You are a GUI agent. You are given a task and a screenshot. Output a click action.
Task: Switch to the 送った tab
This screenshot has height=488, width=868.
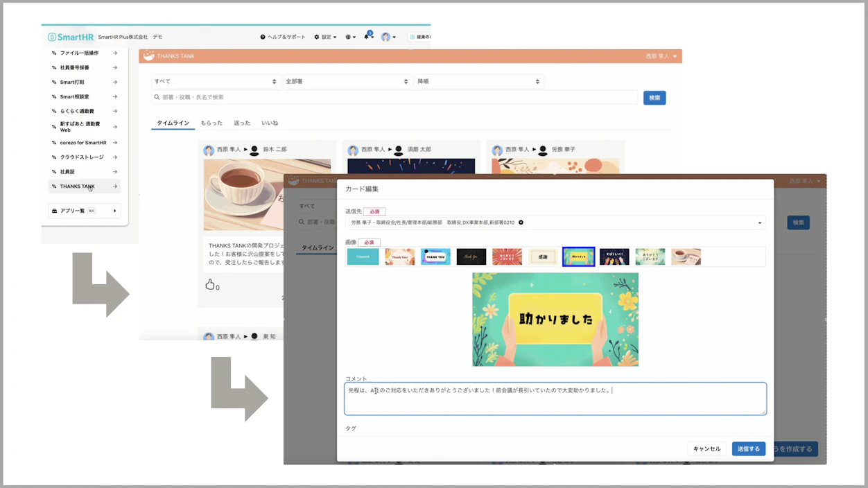point(241,123)
